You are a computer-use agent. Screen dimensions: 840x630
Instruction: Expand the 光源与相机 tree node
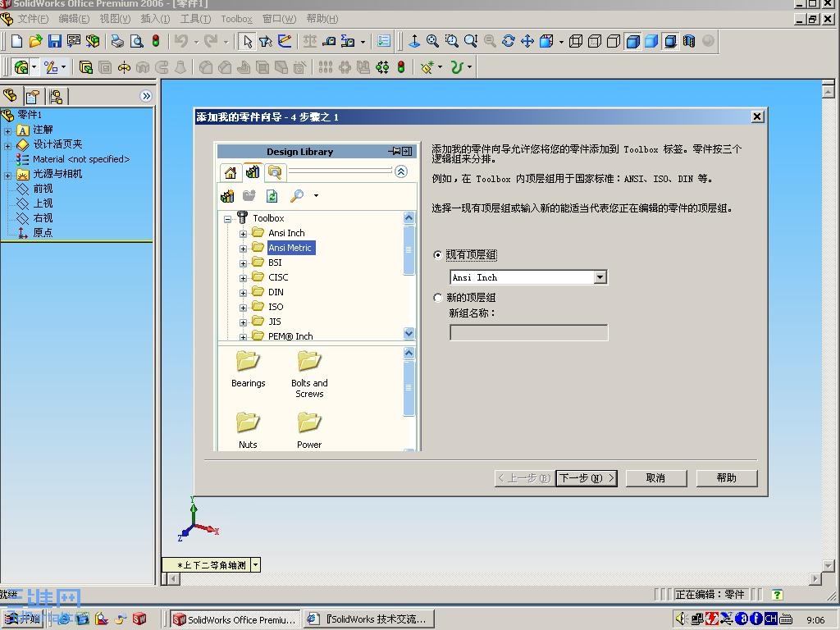coord(7,176)
